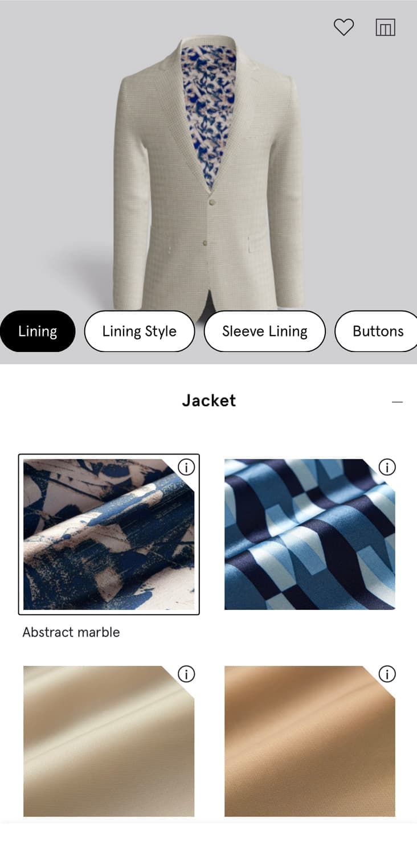
Task: Add jacket to favorites with heart icon
Action: point(344,27)
